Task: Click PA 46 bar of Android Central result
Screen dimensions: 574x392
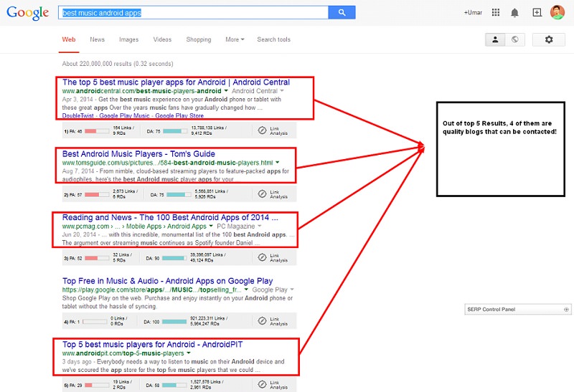Action: click(x=97, y=131)
